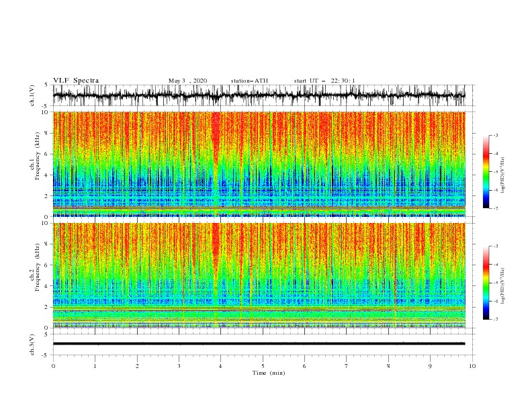Click the "5" tick on the ch.1(V) axis

point(47,85)
